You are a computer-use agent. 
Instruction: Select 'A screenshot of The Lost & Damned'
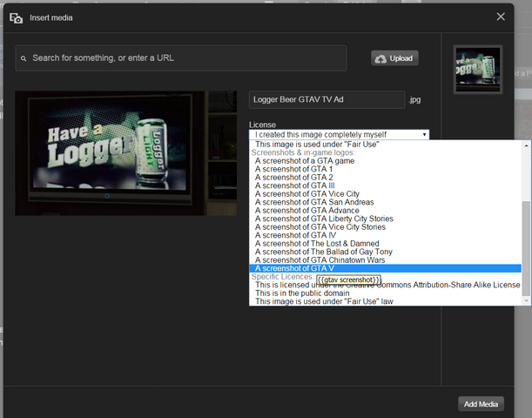[x=386, y=244]
